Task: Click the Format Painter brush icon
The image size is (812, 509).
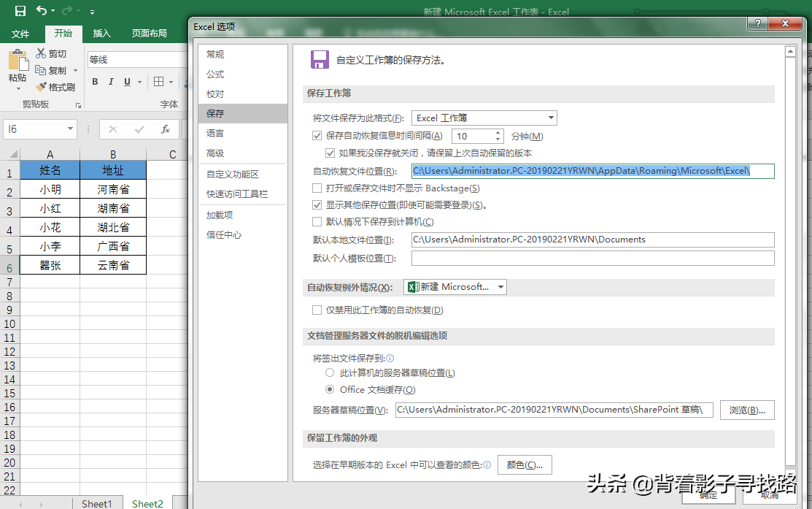Action: (x=40, y=87)
